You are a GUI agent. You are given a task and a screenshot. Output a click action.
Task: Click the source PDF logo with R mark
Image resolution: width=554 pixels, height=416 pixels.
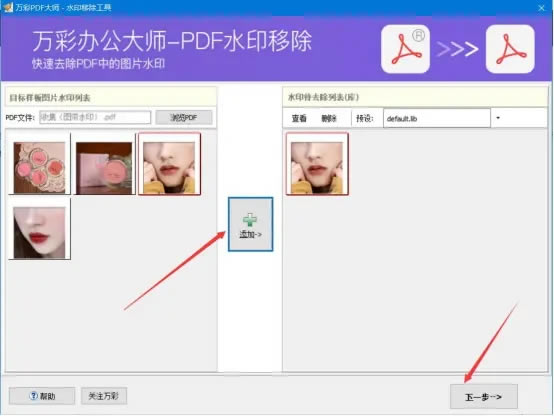point(406,49)
